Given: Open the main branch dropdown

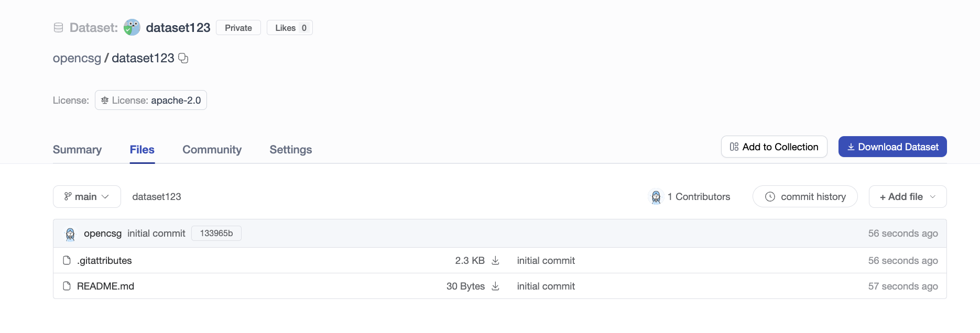Looking at the screenshot, I should (87, 197).
